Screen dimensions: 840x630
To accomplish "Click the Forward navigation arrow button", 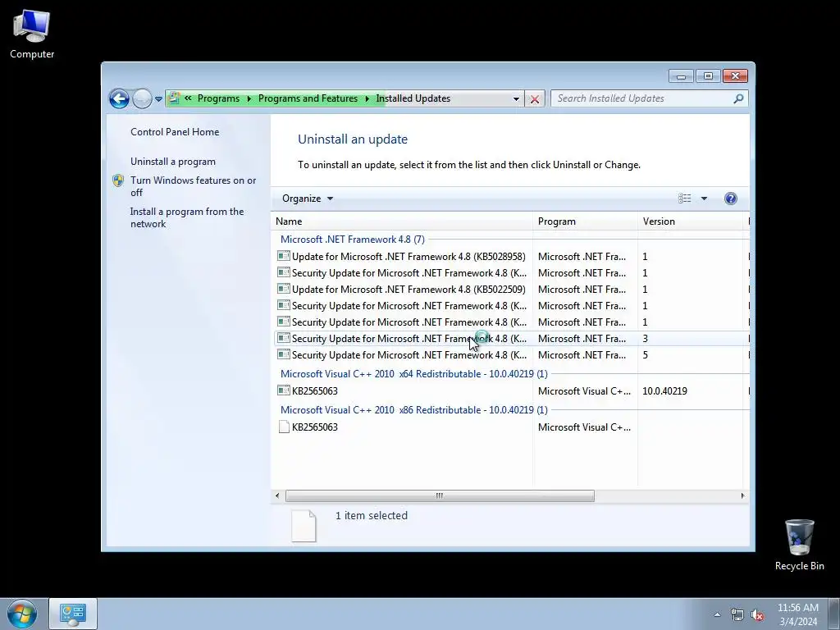I will coord(142,98).
